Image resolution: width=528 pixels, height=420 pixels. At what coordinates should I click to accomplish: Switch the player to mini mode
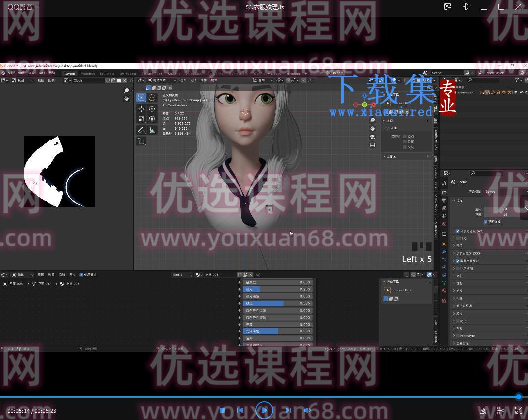(x=447, y=7)
